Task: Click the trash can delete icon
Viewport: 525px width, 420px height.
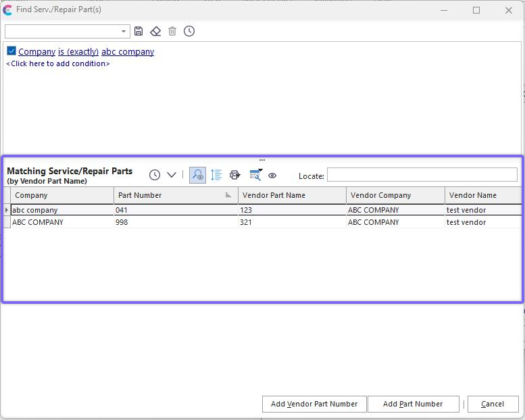Action: [x=172, y=31]
